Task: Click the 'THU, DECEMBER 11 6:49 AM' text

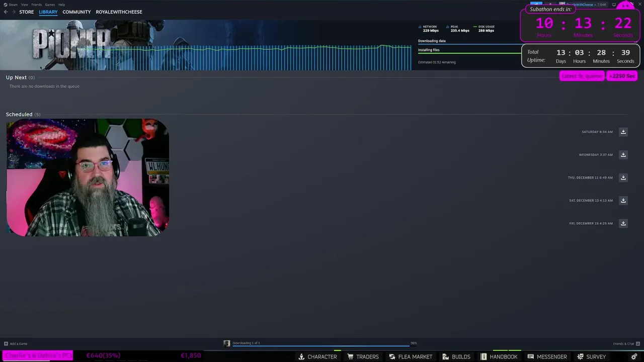Action: point(590,177)
